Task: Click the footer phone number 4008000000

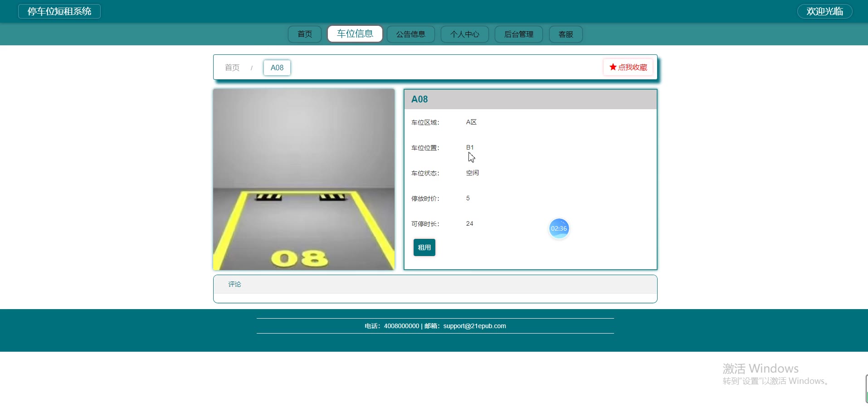Action: (401, 326)
